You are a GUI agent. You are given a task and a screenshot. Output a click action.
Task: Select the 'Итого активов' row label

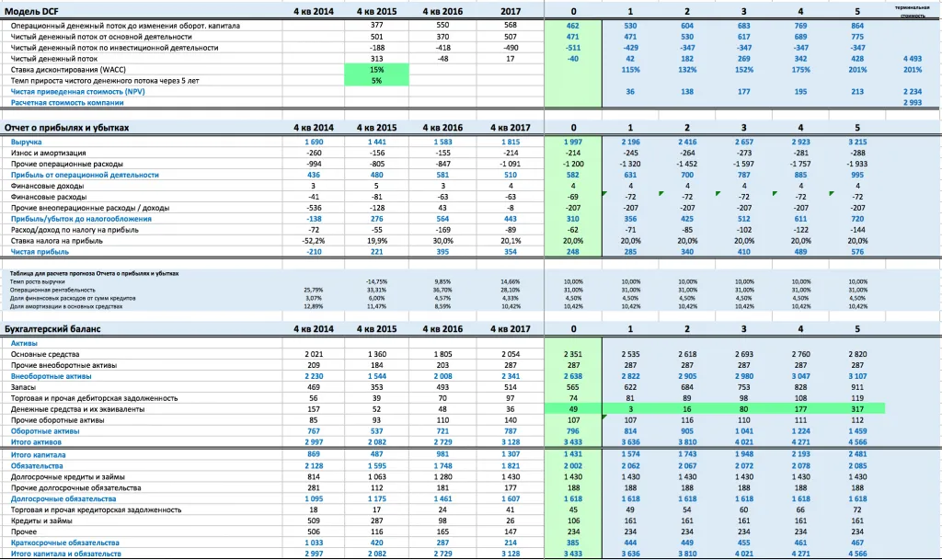coord(38,441)
